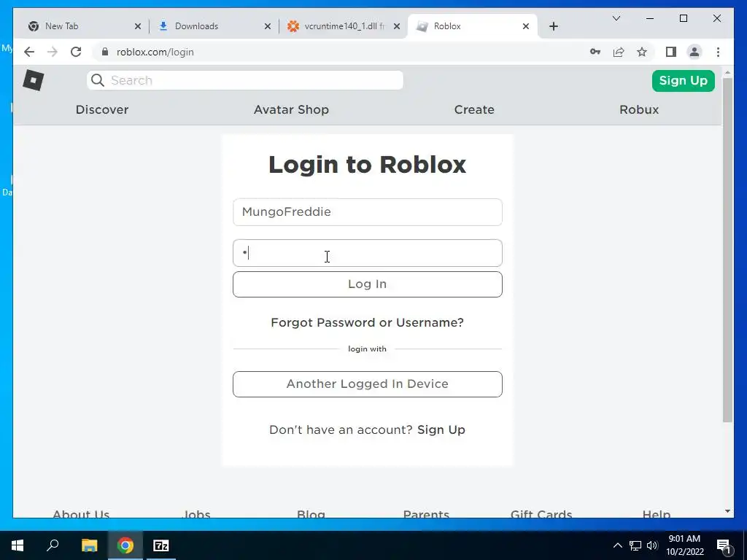The height and width of the screenshot is (560, 747).
Task: Open the Avatar Shop menu item
Action: pos(291,109)
